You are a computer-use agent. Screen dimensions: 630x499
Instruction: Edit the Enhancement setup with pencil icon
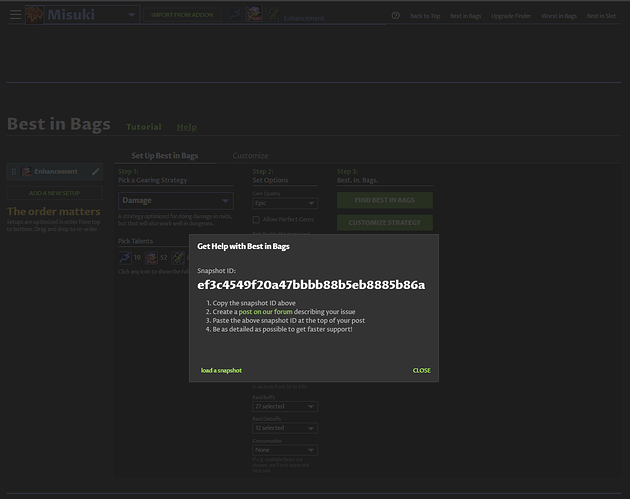click(95, 172)
